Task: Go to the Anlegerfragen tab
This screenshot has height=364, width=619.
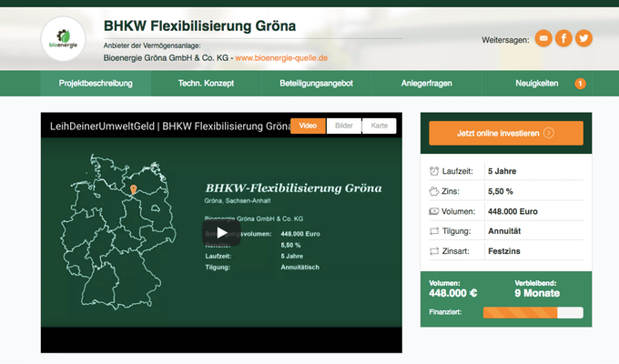Action: (426, 84)
